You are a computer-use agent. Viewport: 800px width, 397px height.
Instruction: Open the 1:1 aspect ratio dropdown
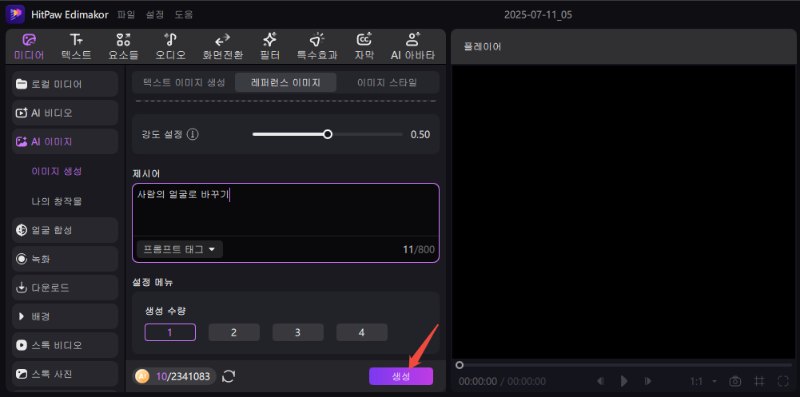[x=704, y=381]
